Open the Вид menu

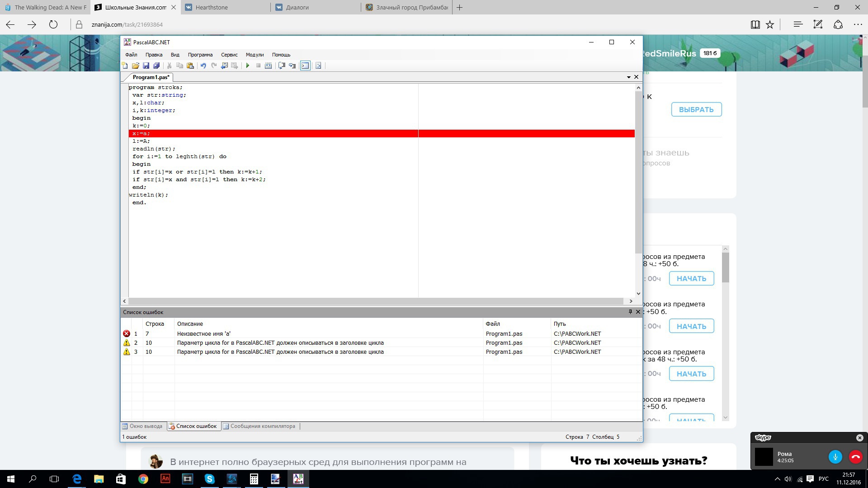[175, 55]
